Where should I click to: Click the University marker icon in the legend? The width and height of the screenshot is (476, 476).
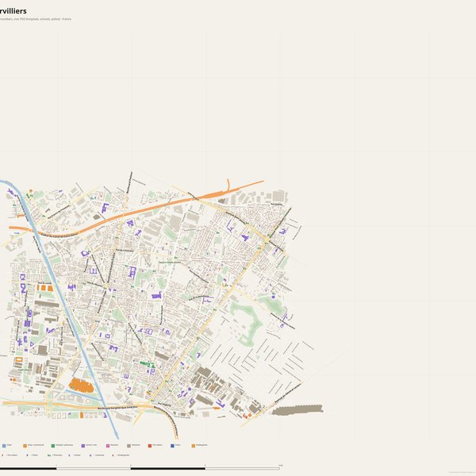(x=90, y=455)
